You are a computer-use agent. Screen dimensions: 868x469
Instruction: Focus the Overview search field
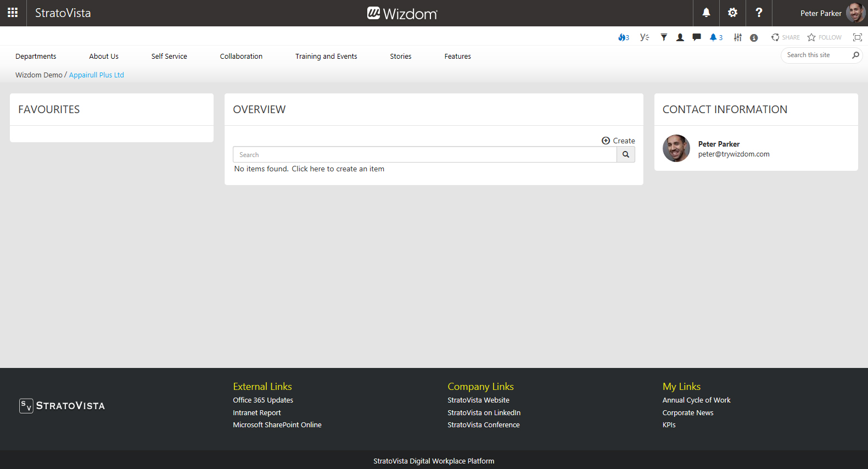click(425, 154)
